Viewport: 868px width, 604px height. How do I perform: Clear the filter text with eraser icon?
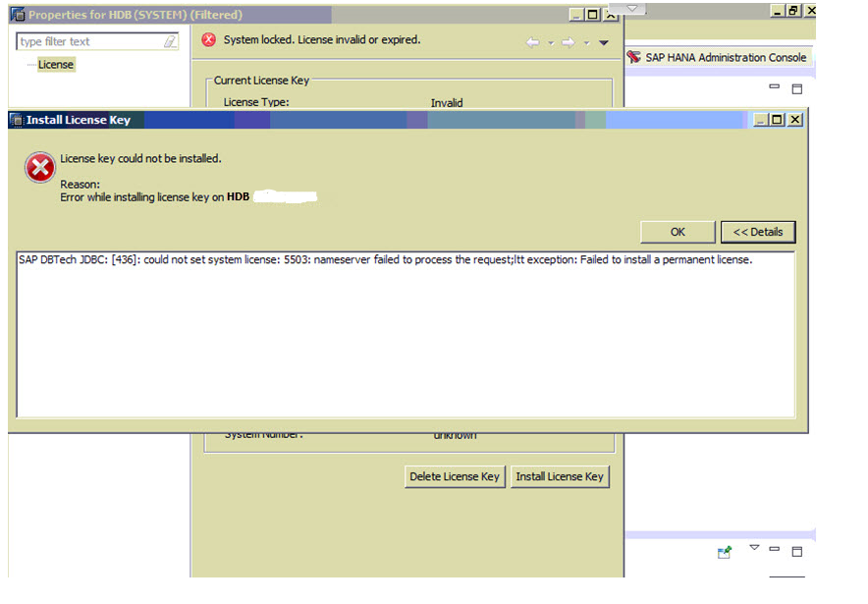coord(170,41)
